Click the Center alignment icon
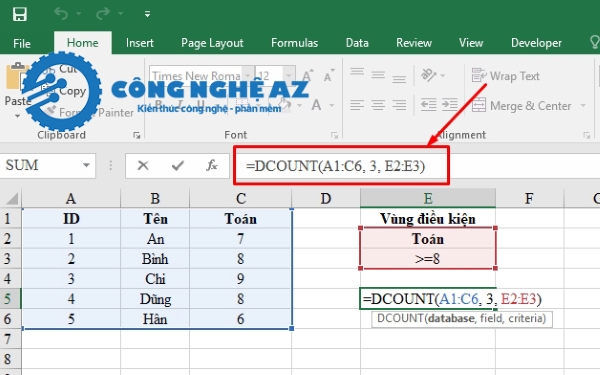 (x=378, y=105)
